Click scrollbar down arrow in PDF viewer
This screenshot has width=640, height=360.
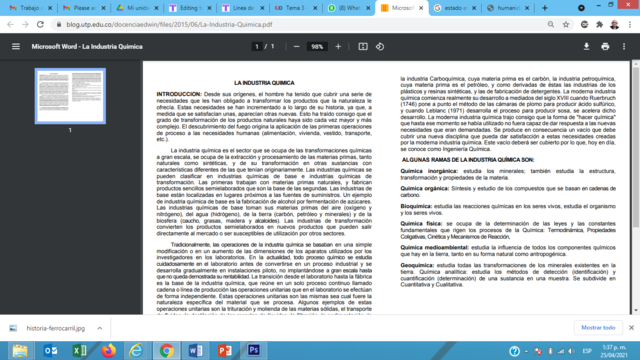point(636,310)
